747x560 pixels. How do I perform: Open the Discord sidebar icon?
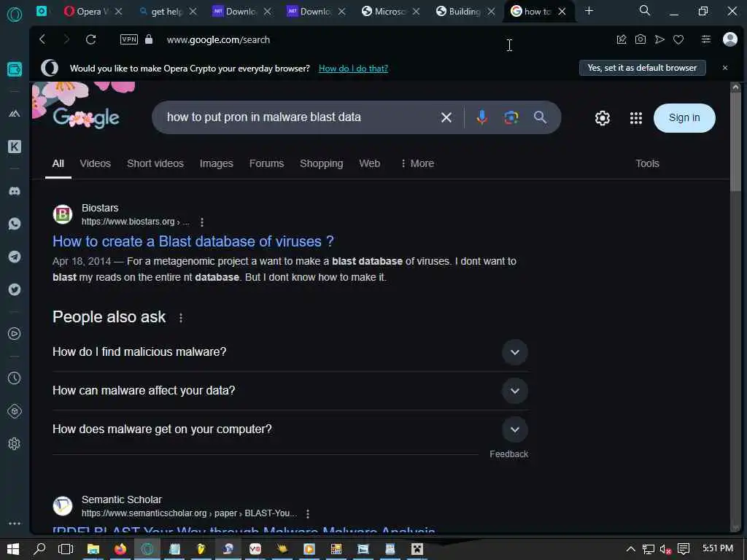15,192
